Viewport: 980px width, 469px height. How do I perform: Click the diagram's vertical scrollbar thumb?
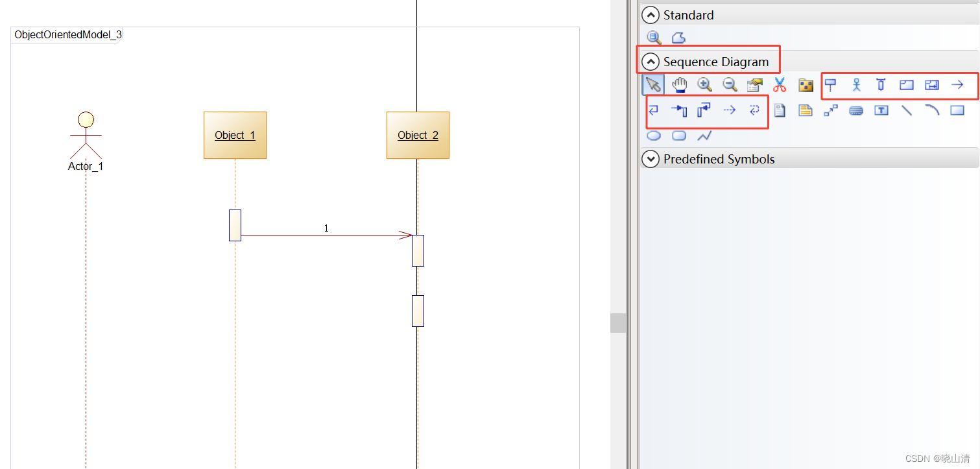tap(618, 322)
